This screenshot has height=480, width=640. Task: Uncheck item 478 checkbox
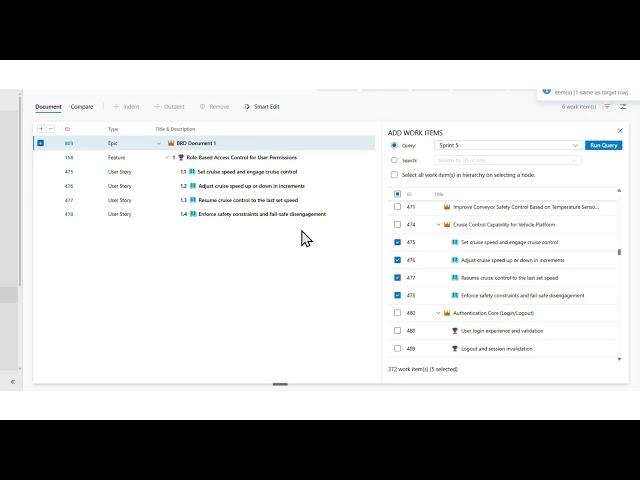coord(397,295)
